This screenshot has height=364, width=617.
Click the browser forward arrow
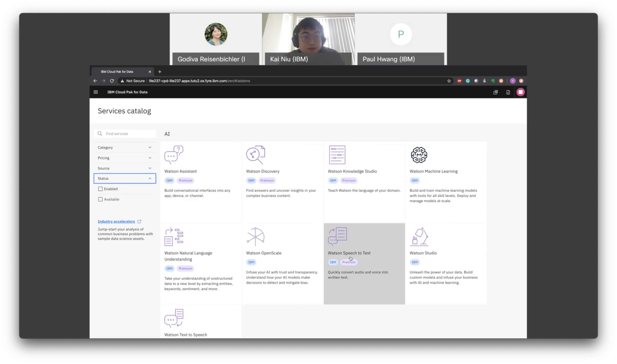(x=103, y=81)
